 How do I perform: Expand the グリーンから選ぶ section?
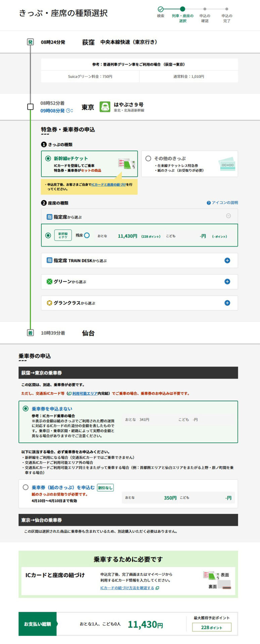227,282
